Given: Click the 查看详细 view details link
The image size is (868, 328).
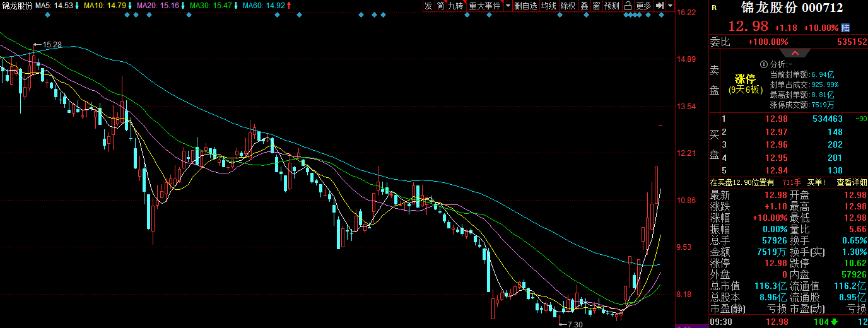Looking at the screenshot, I should [852, 182].
